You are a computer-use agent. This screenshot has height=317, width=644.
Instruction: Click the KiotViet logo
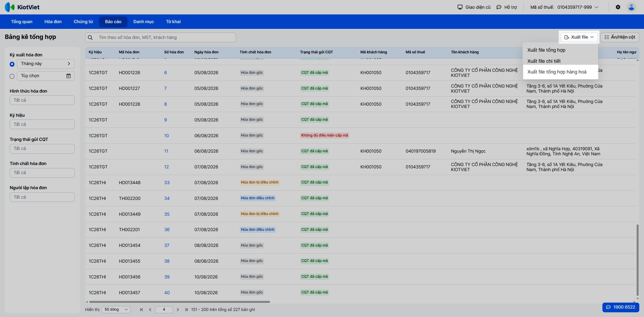click(x=22, y=7)
